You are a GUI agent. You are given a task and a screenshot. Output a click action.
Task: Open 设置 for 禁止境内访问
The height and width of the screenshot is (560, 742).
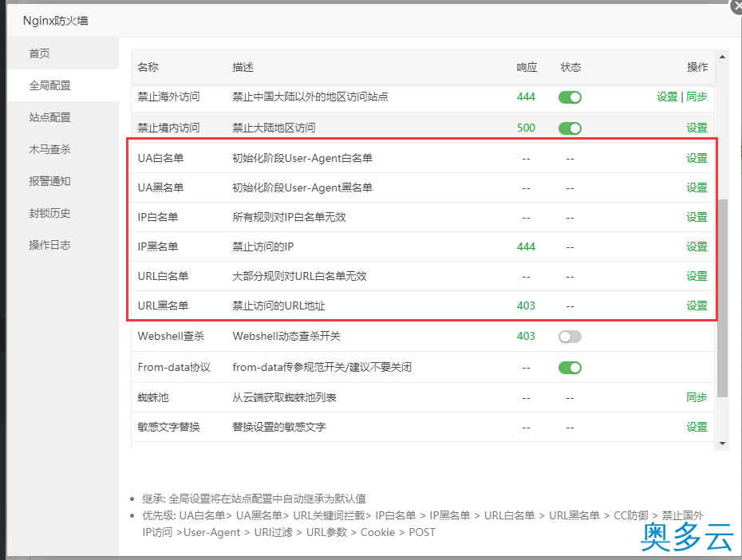(x=697, y=128)
